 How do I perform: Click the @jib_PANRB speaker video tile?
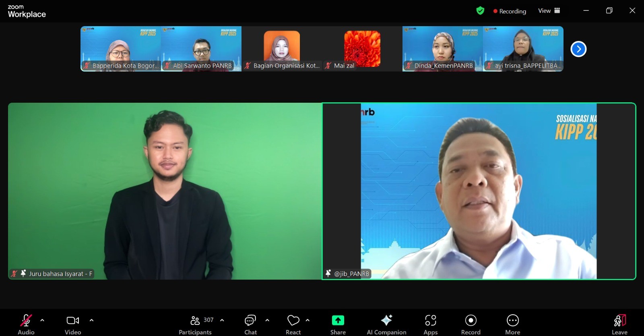point(479,191)
